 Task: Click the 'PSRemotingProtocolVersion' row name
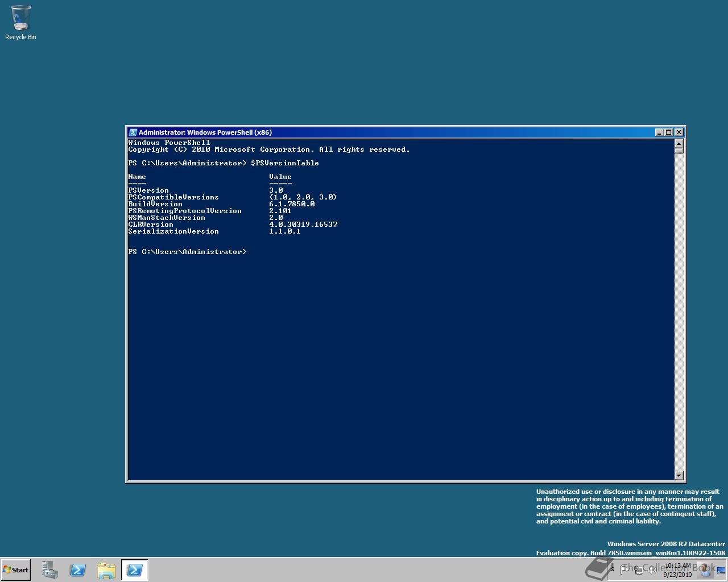pos(185,211)
